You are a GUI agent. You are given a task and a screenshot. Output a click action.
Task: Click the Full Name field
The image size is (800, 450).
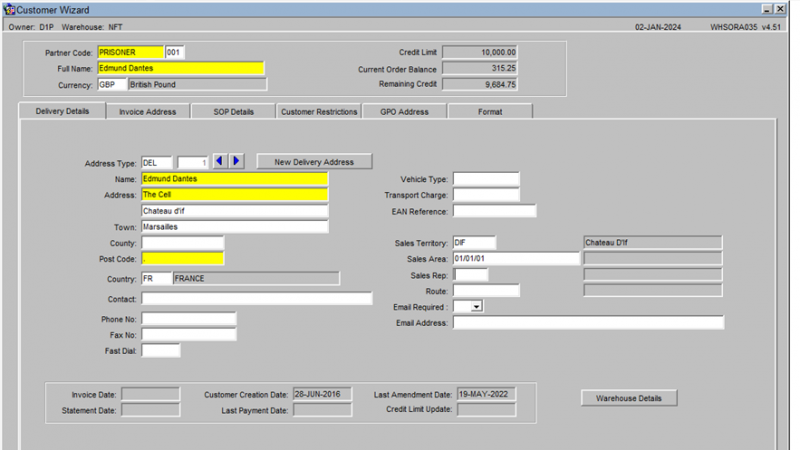coord(181,68)
